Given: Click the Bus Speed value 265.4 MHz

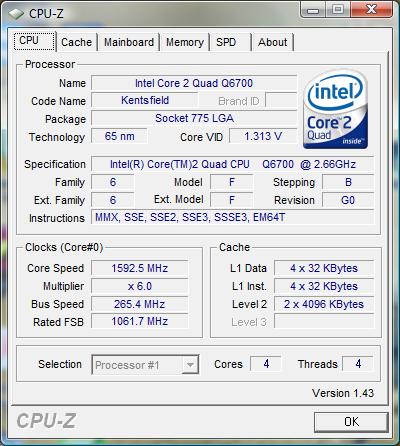Looking at the screenshot, I should 140,304.
